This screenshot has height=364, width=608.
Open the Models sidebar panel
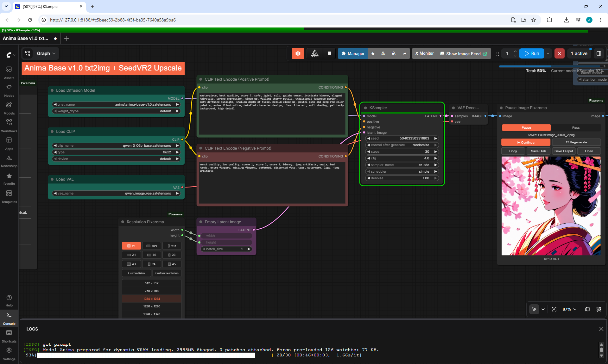[x=9, y=108]
